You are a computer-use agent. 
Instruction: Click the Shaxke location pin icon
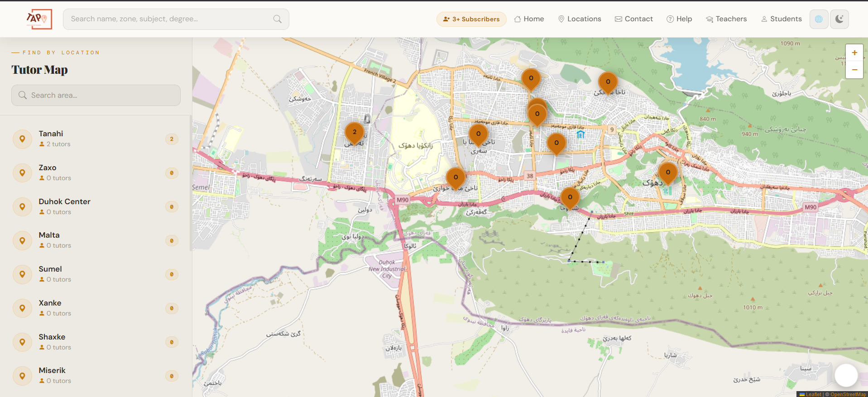(22, 342)
